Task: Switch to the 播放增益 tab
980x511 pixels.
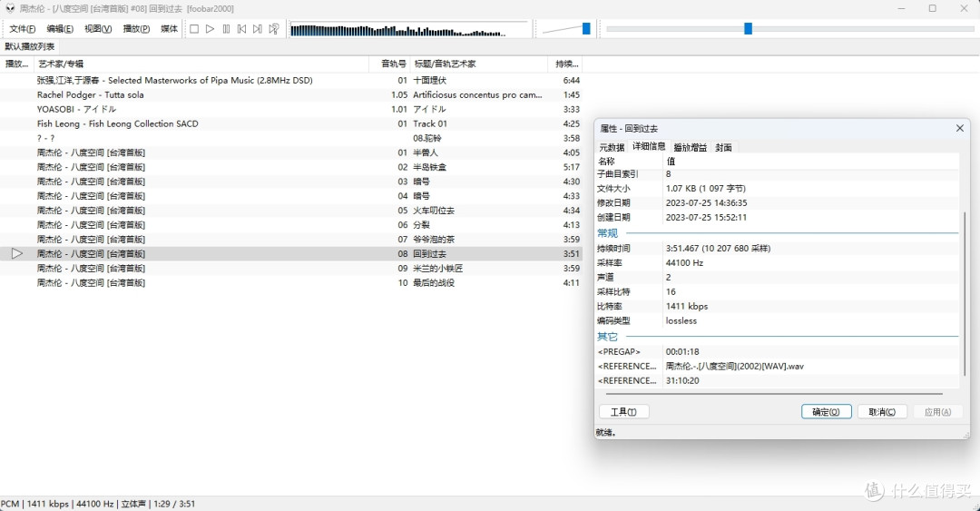Action: tap(690, 147)
